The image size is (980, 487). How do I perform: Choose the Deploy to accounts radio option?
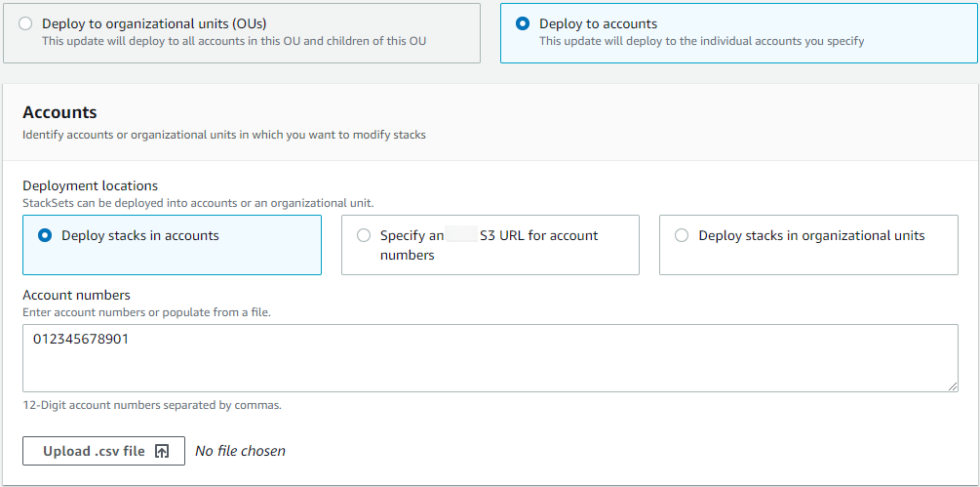click(523, 23)
